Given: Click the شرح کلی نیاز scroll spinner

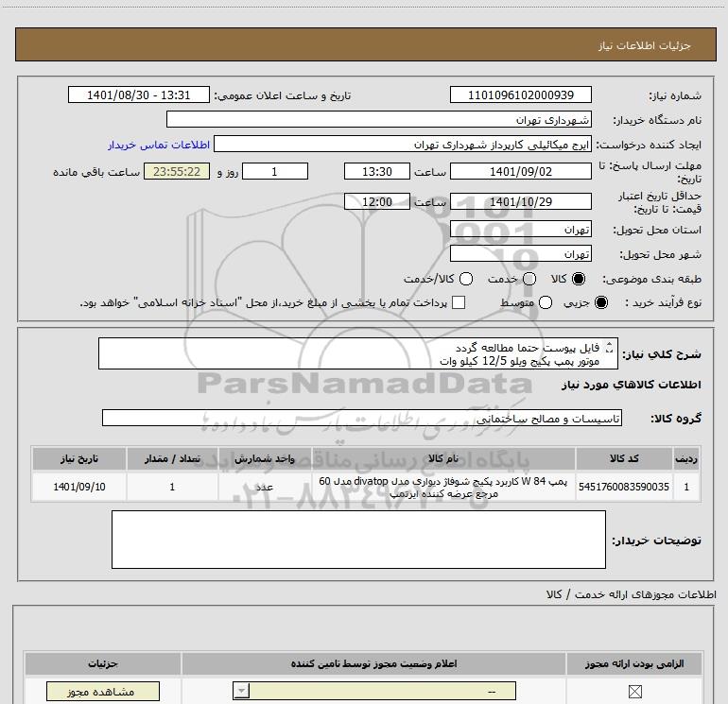Looking at the screenshot, I should (610, 348).
